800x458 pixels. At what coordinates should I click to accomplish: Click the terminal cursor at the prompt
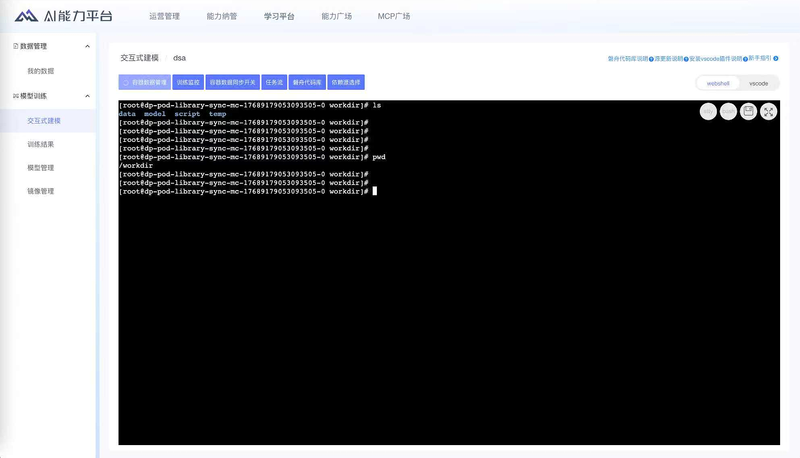click(374, 191)
